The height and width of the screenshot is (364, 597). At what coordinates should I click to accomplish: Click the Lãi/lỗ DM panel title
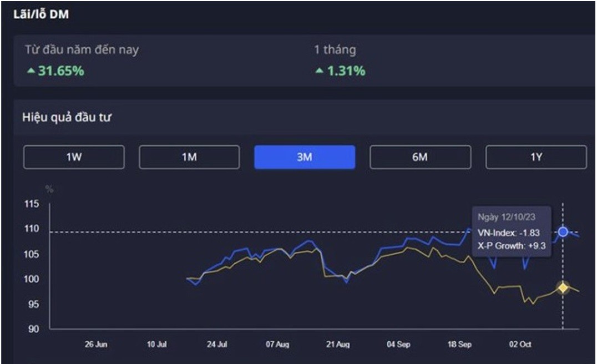(41, 14)
